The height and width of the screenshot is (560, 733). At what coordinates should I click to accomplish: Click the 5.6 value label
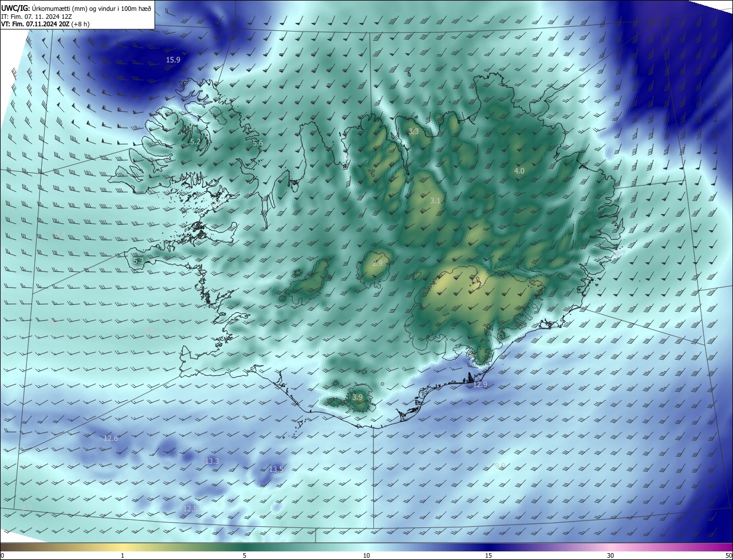point(258,143)
